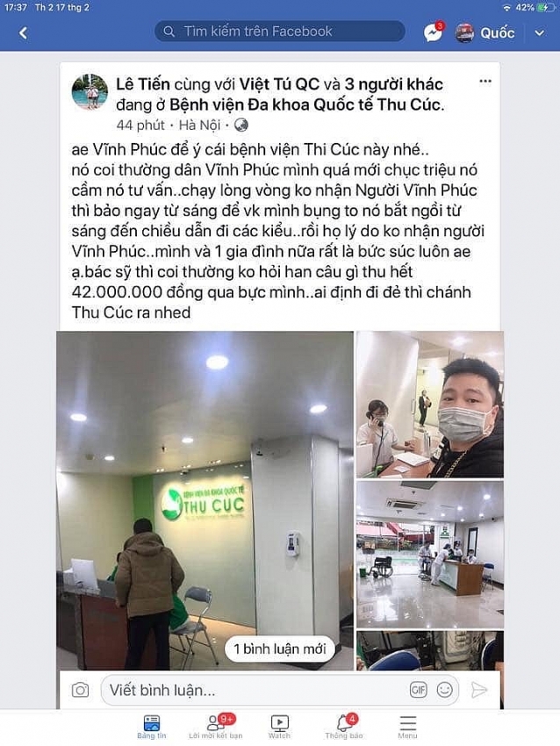Open the Lời mời kết bạn tab

(216, 727)
